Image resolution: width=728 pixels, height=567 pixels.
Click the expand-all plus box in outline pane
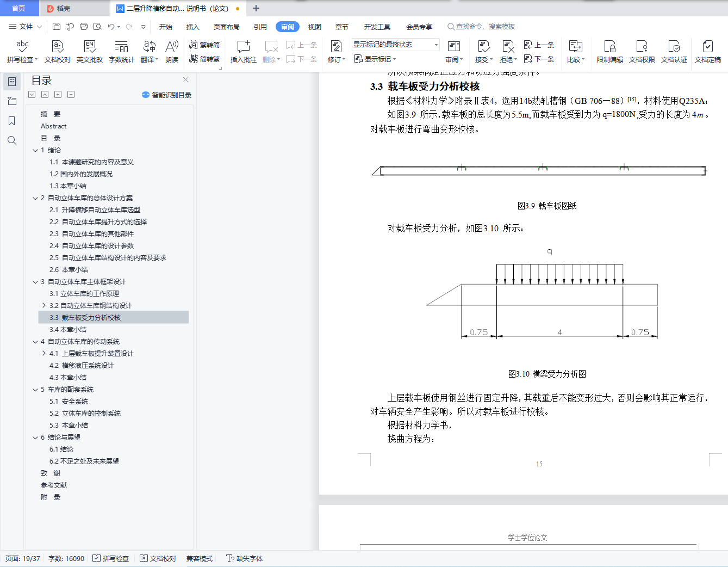click(58, 95)
